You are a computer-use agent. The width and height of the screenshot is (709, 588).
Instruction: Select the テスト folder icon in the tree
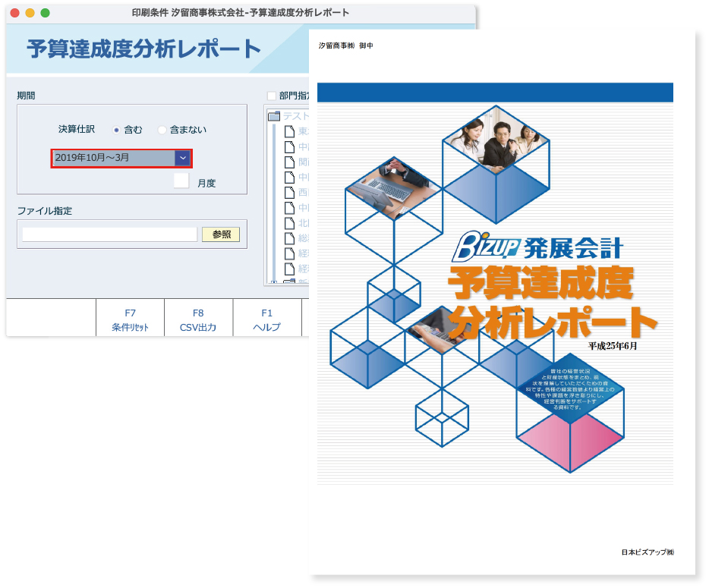click(273, 116)
